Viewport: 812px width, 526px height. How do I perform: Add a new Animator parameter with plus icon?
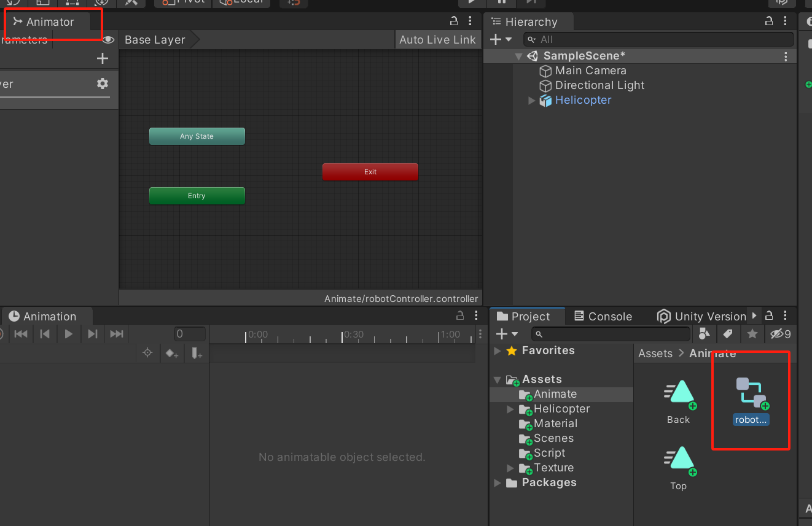(x=103, y=59)
